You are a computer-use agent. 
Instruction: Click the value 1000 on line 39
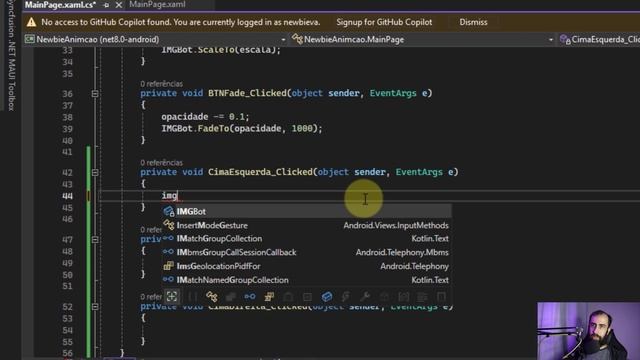pos(302,129)
